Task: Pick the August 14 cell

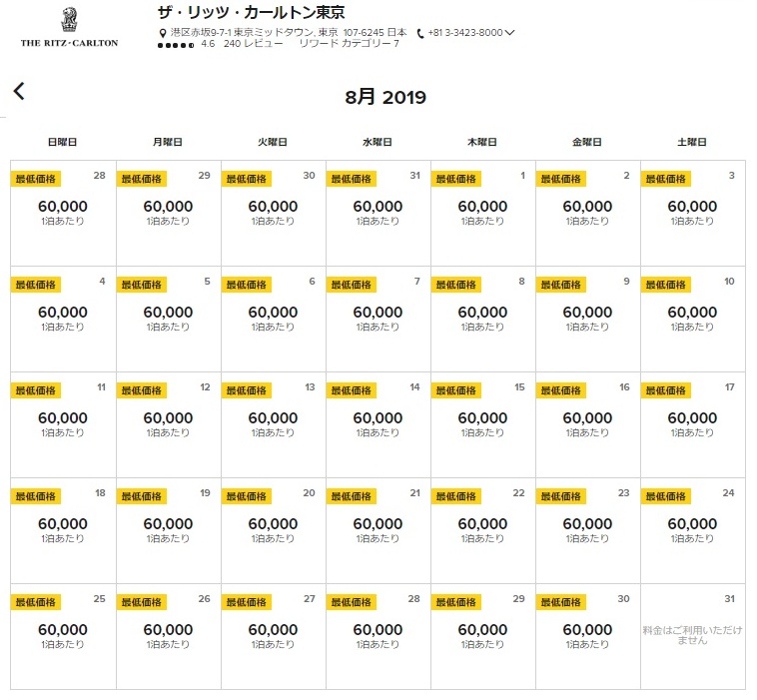Action: point(378,424)
